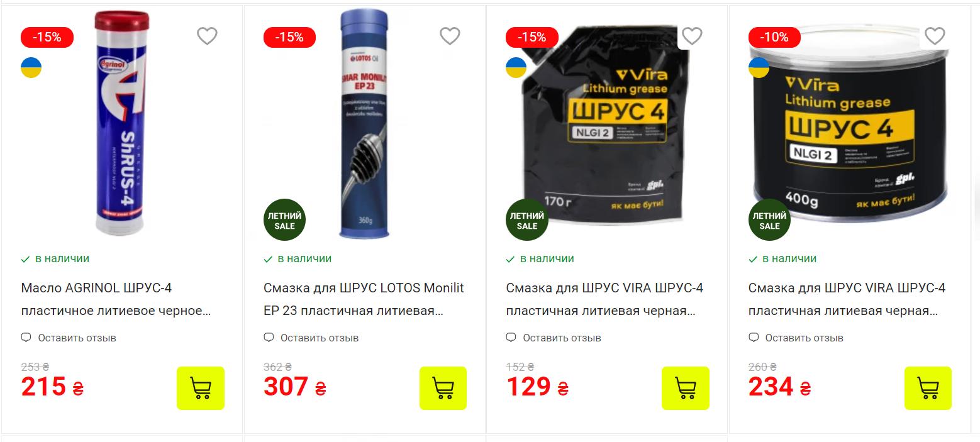Click the -10% discount badge on VIRA can

pos(774,37)
